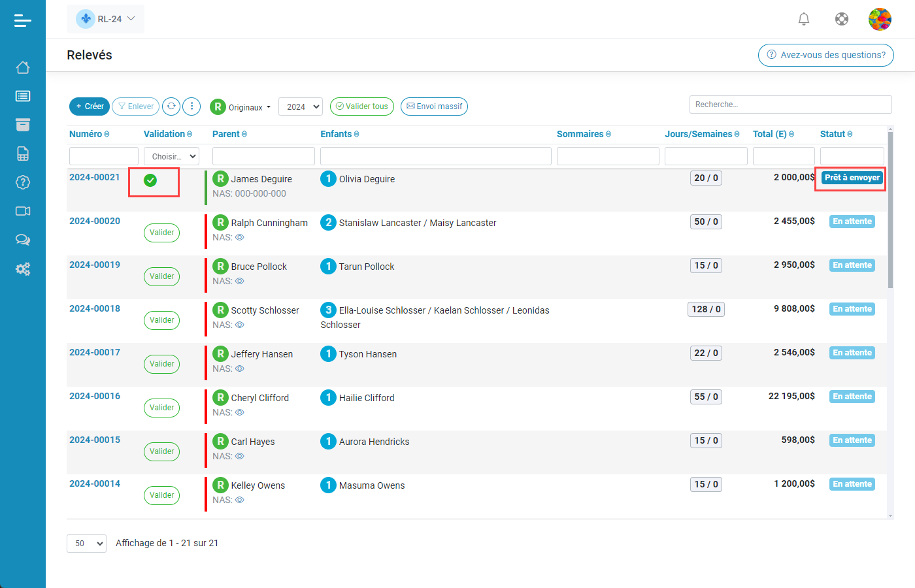Image resolution: width=915 pixels, height=588 pixels.
Task: Open the archive box sidebar icon
Action: click(23, 125)
